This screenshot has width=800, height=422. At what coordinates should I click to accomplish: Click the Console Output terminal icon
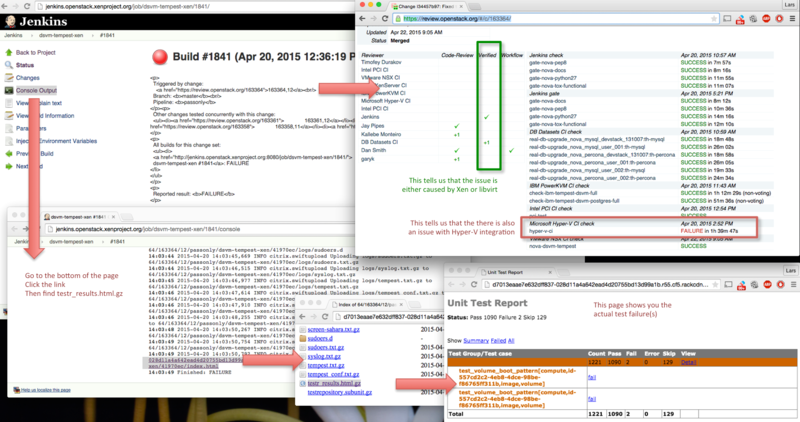point(9,90)
